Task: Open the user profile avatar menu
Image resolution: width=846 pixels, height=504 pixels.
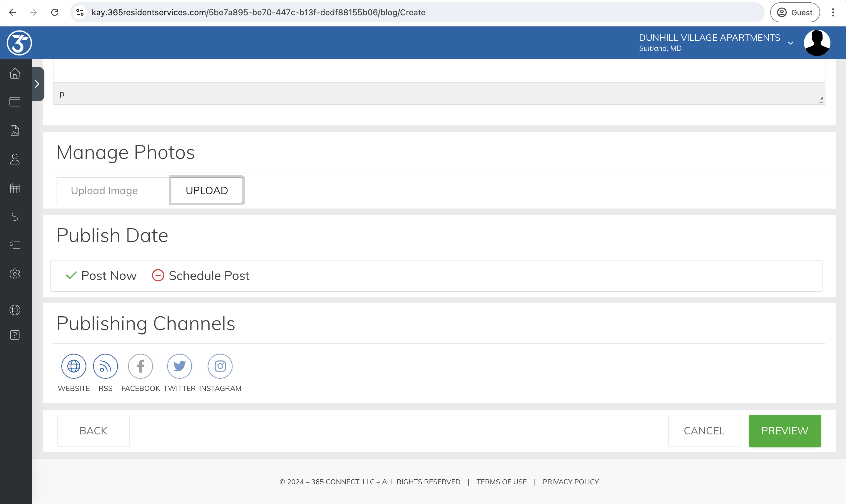Action: click(817, 43)
